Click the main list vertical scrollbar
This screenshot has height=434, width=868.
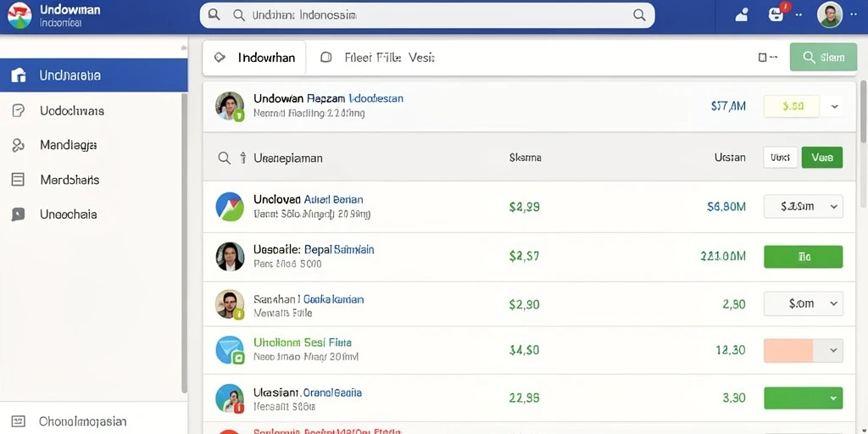(863, 111)
